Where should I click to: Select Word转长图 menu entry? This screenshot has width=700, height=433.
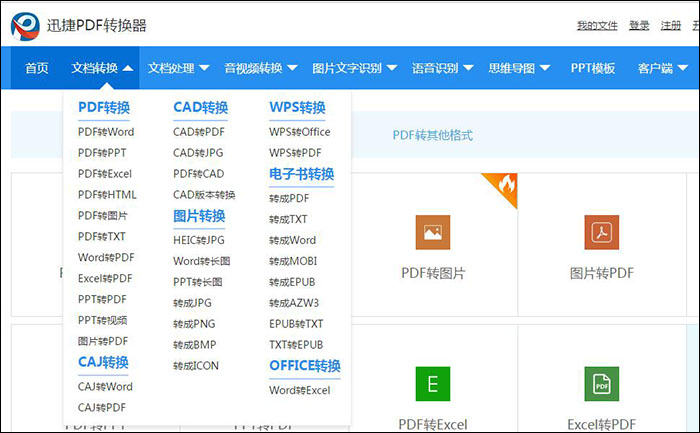click(201, 261)
